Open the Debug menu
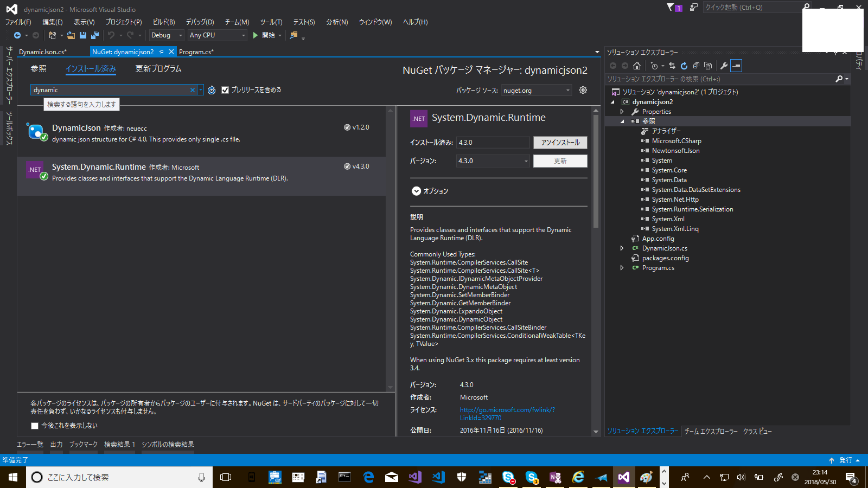This screenshot has height=488, width=868. (x=200, y=22)
